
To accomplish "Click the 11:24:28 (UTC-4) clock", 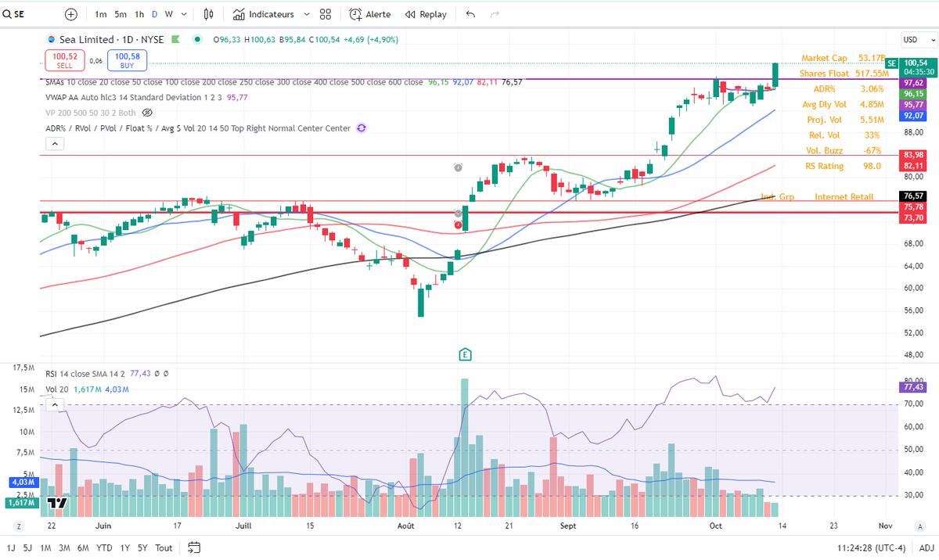I will tap(873, 547).
